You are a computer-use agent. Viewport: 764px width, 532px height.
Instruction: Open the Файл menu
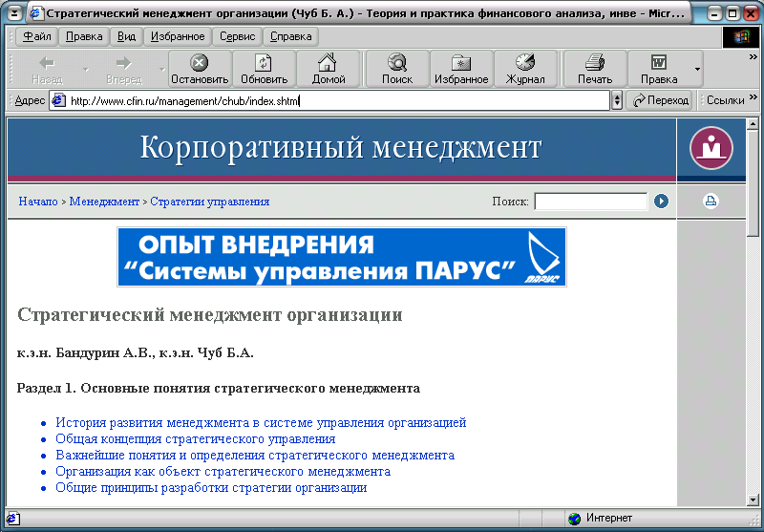point(35,36)
